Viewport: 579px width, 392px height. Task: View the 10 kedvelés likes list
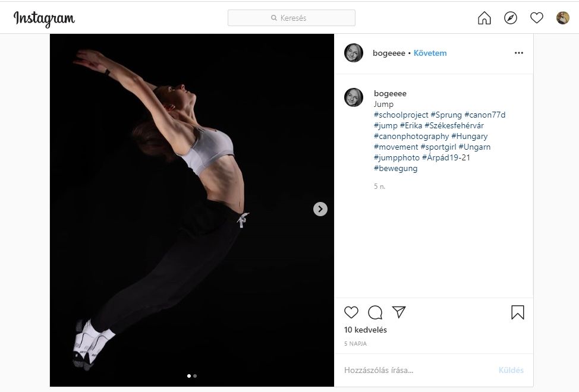pos(365,330)
